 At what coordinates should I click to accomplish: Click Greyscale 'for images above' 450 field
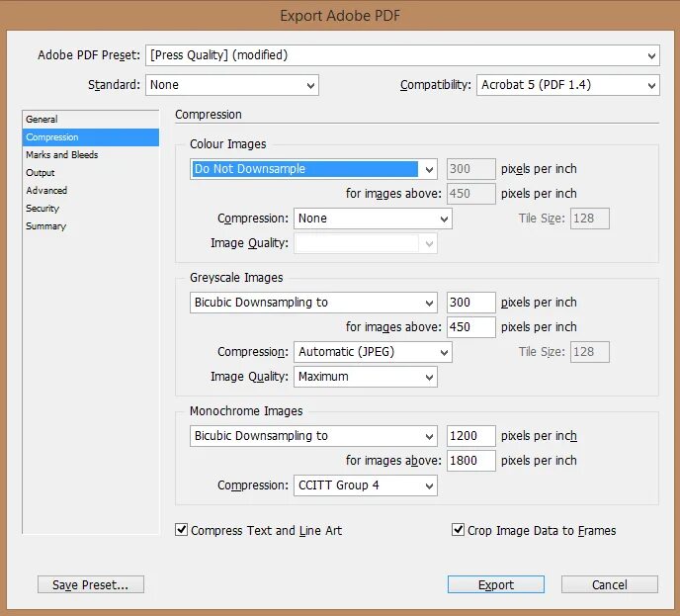(x=471, y=327)
